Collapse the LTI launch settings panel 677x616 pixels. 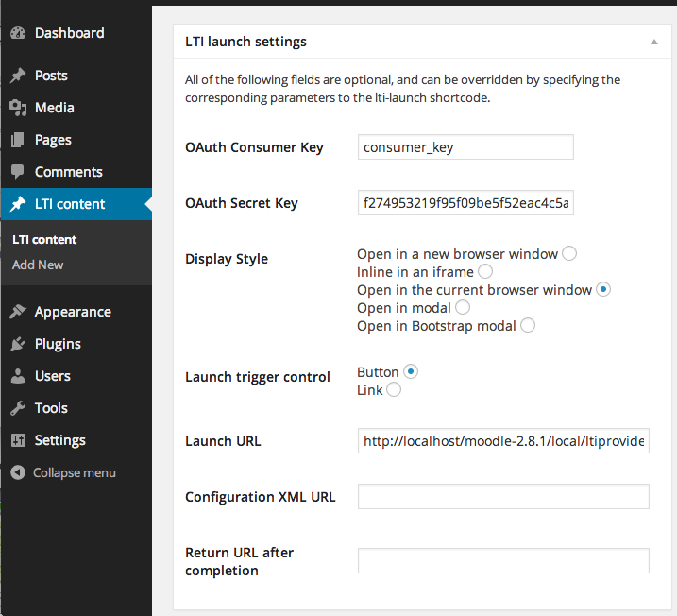pos(654,43)
